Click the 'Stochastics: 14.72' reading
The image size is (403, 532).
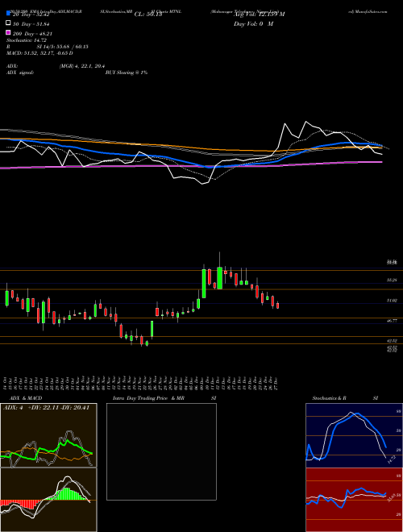point(28,40)
